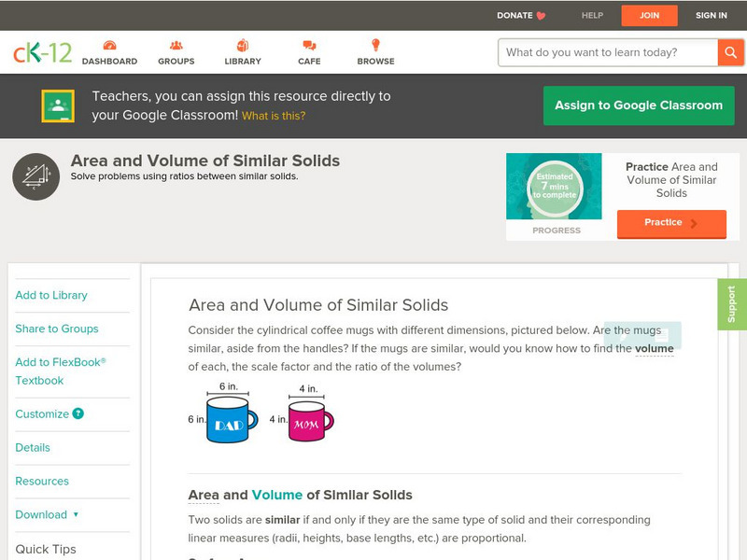Click Assign to Google Classroom button
Viewport: 747px width, 560px height.
(639, 105)
